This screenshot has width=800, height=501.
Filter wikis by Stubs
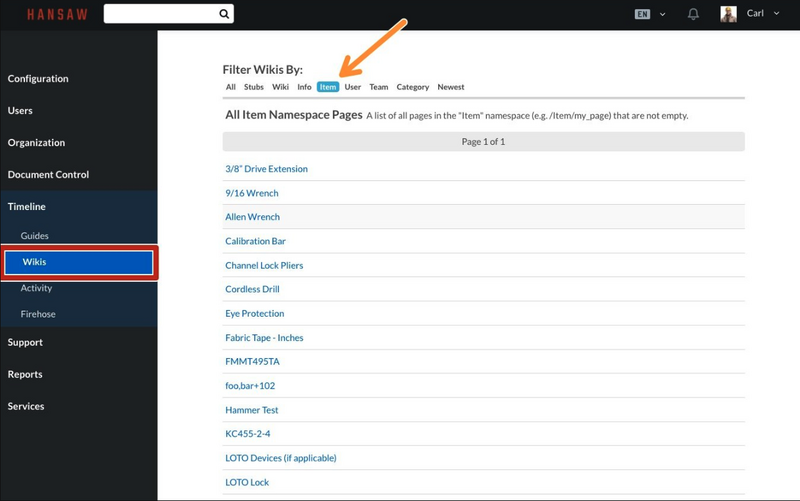pyautogui.click(x=254, y=87)
